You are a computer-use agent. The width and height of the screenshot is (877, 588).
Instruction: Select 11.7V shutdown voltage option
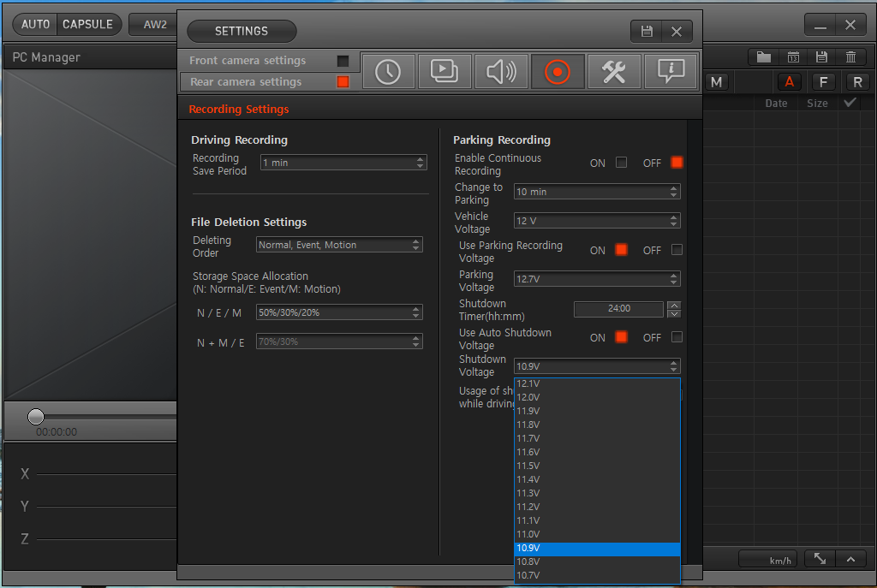coord(597,438)
